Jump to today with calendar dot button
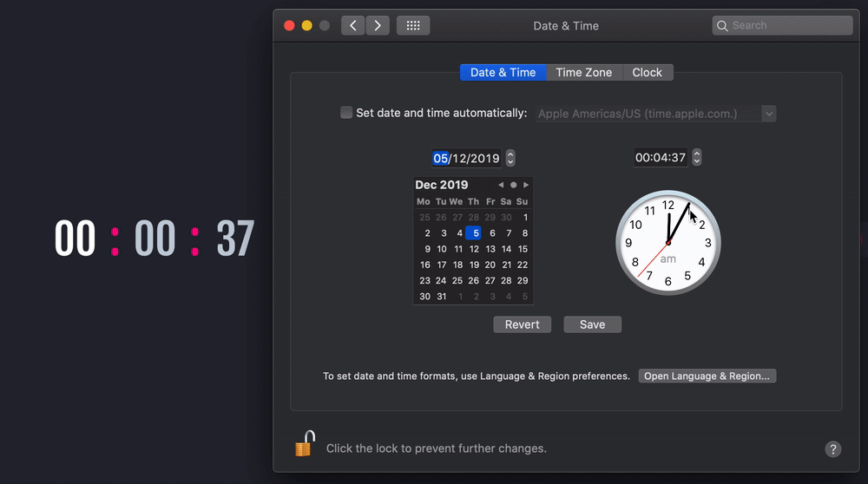The width and height of the screenshot is (868, 484). click(513, 185)
